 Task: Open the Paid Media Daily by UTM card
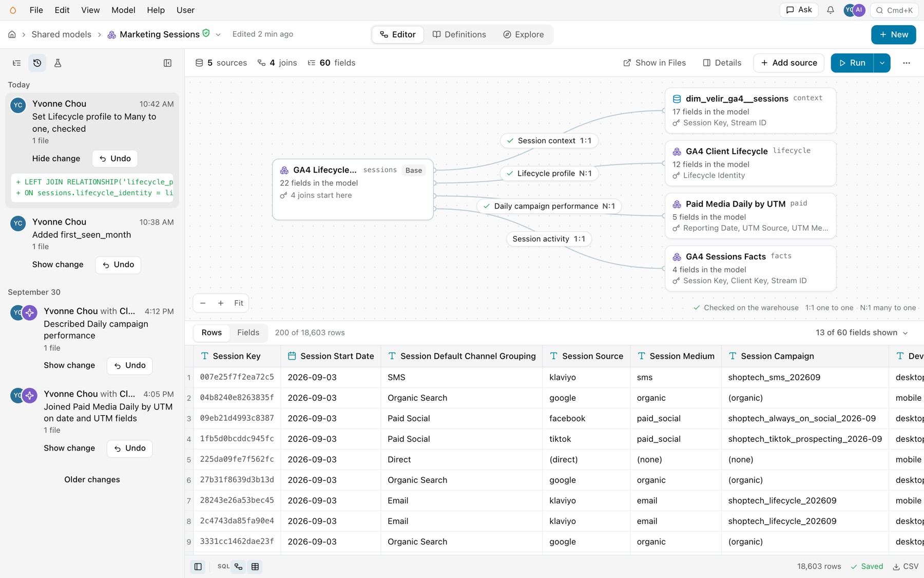750,216
